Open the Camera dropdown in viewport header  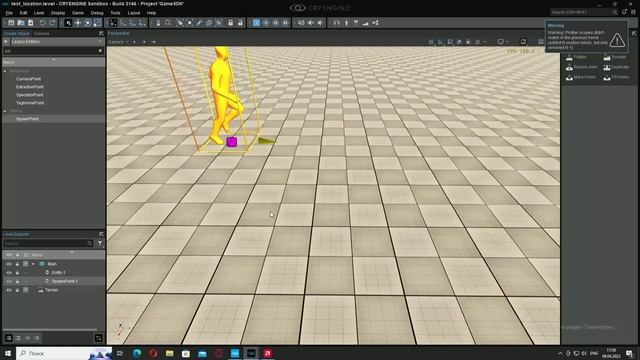tap(118, 42)
